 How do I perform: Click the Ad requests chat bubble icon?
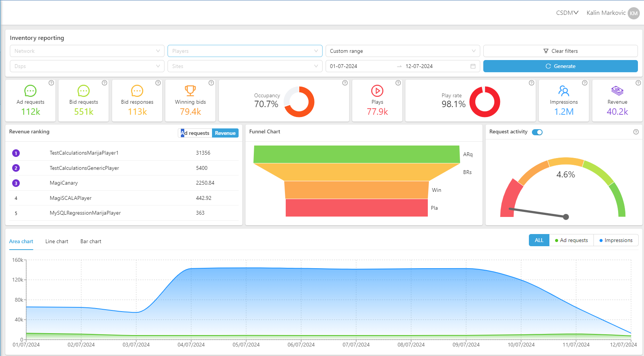[30, 91]
